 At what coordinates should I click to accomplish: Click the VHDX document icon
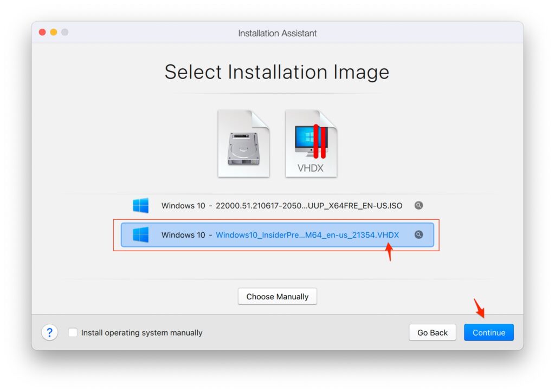click(312, 142)
